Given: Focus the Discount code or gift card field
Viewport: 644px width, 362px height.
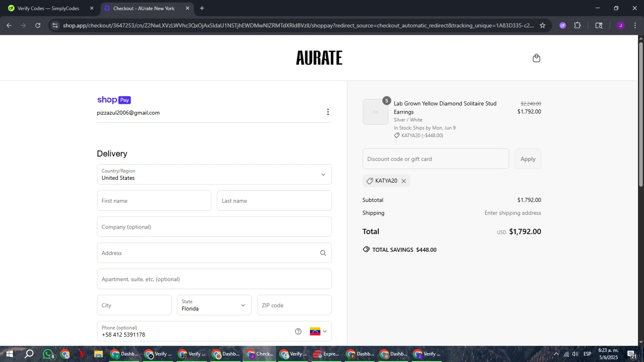Looking at the screenshot, I should tap(436, 159).
